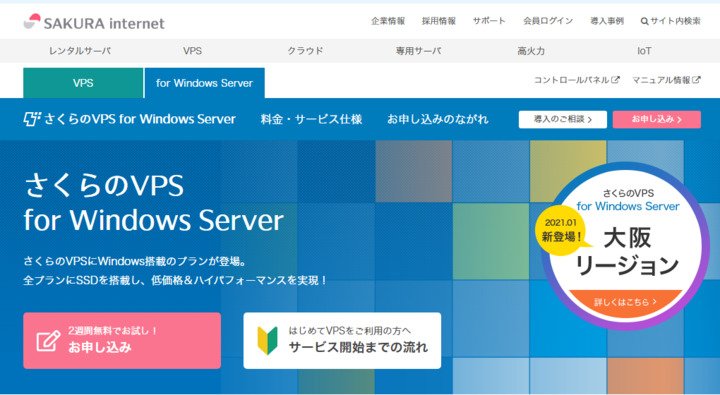Open 料金・サービス仕様 page
Image resolution: width=720 pixels, height=395 pixels.
pos(311,119)
